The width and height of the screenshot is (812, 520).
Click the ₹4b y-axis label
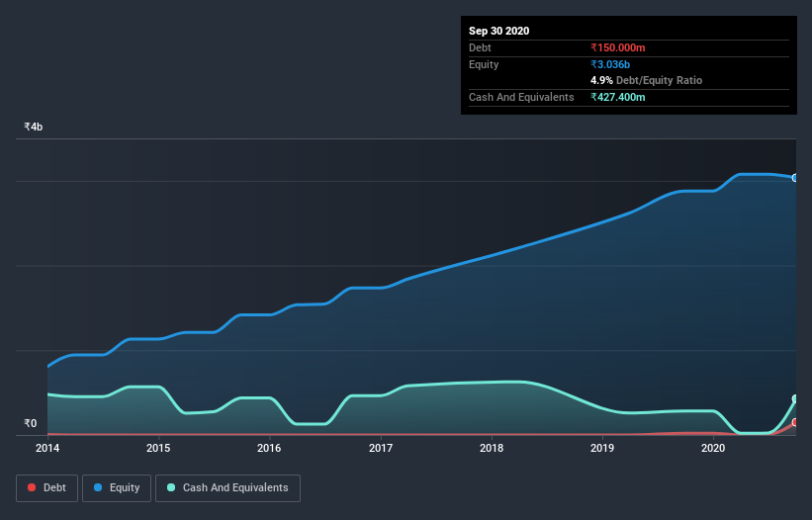[x=34, y=127]
